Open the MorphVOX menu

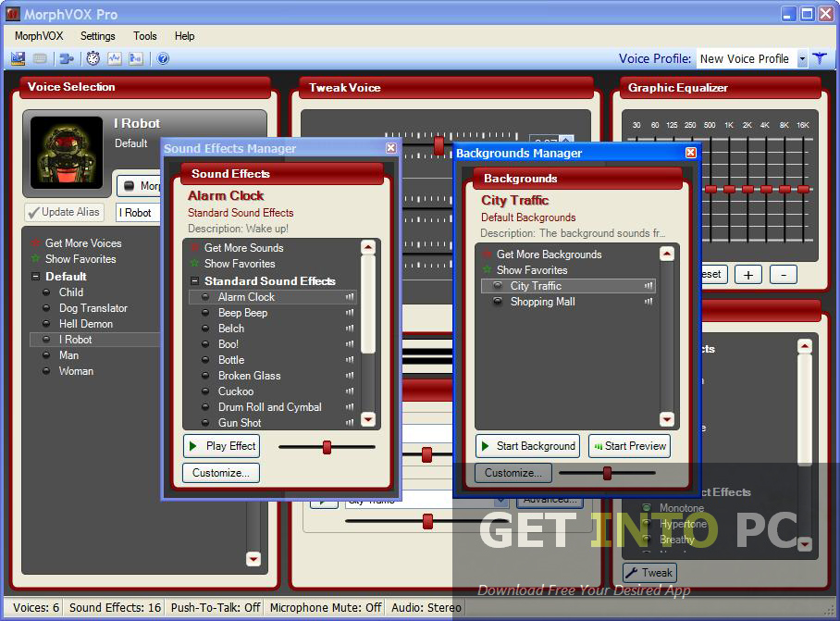(39, 36)
